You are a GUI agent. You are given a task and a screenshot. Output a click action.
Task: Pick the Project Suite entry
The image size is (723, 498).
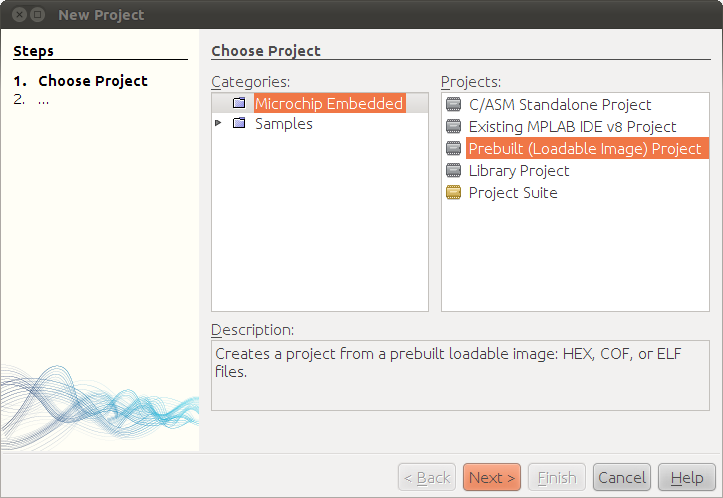(x=513, y=193)
